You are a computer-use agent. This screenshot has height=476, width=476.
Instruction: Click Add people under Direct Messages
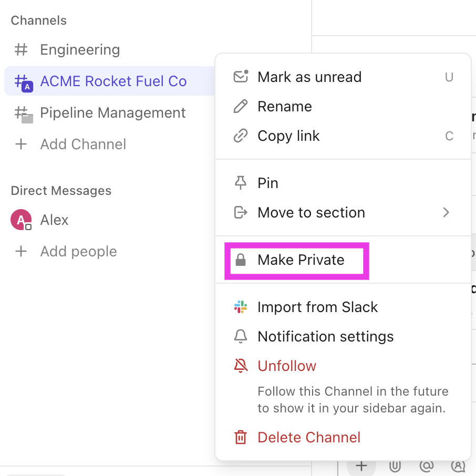click(78, 252)
